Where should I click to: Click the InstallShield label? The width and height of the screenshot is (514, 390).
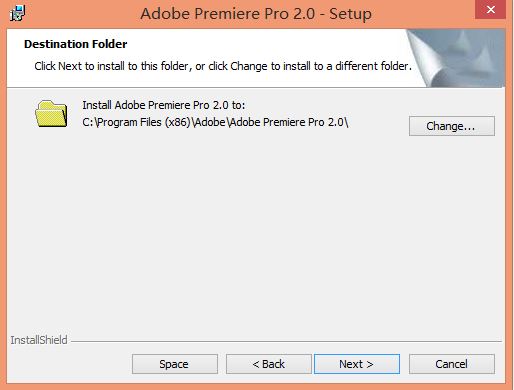(39, 340)
